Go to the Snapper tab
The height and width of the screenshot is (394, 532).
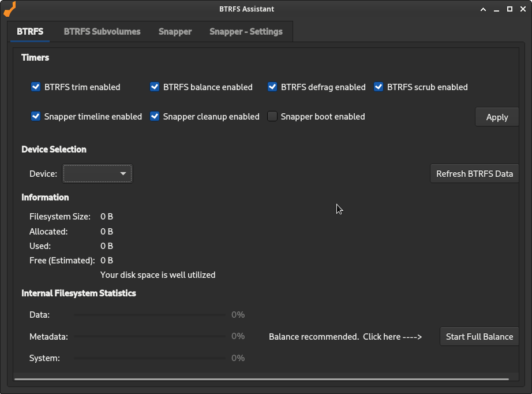[175, 32]
